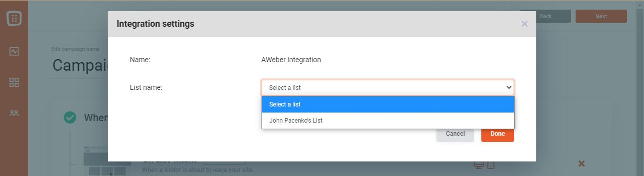
Task: Click the Back button
Action: [545, 16]
